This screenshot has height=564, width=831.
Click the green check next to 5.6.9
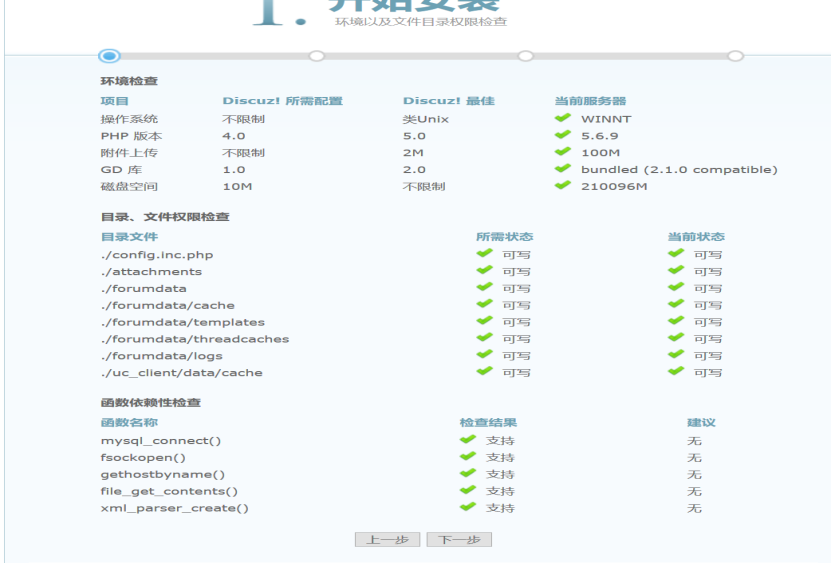pos(563,135)
